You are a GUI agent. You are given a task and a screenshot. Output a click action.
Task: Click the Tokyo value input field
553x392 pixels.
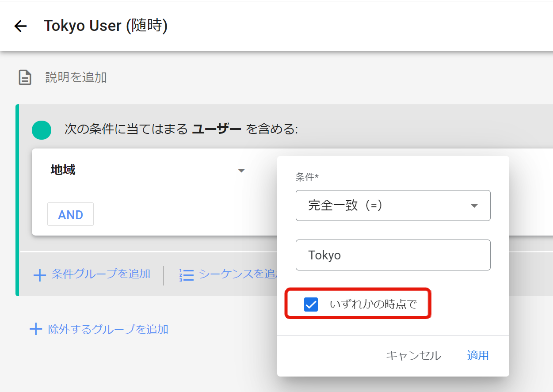point(393,255)
